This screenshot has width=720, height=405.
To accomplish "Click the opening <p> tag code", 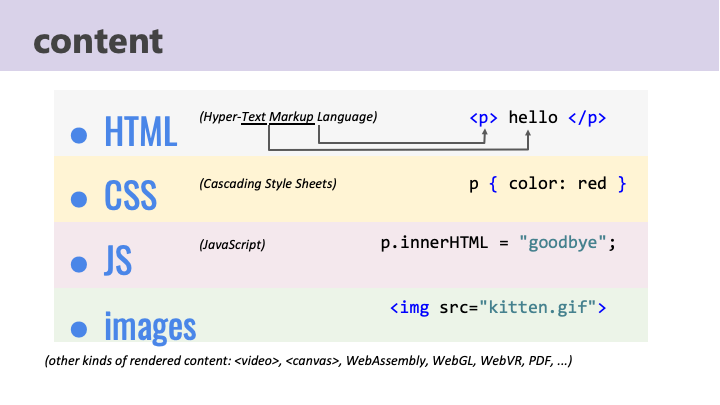I will [483, 118].
